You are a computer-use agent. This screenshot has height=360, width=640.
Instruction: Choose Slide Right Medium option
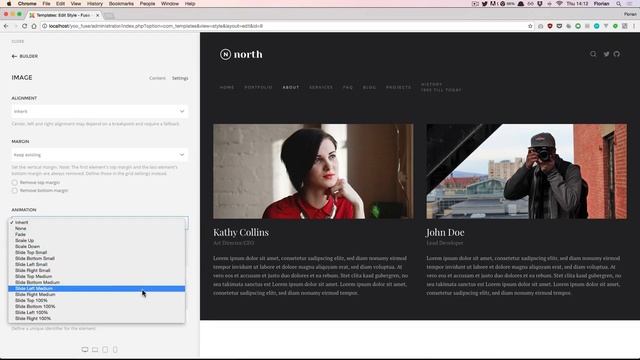[96, 294]
